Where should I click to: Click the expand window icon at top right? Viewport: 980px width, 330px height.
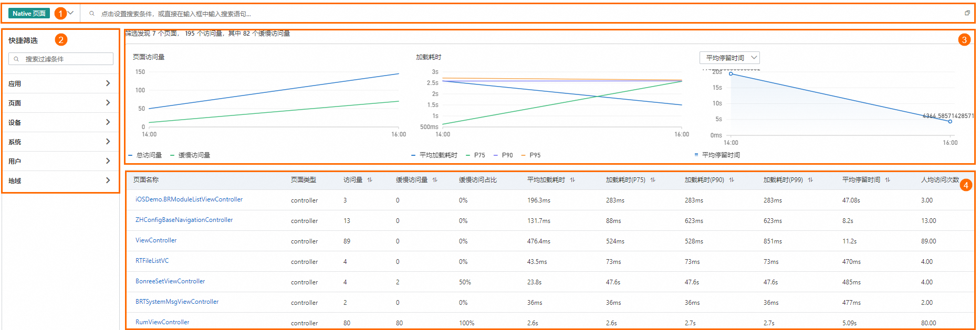967,13
